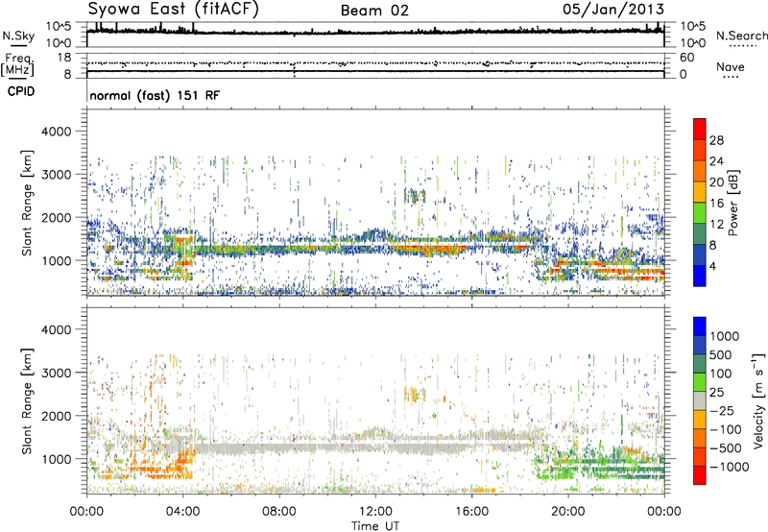Click the 'N.Search' legend label
The width and height of the screenshot is (768, 532).
[741, 36]
